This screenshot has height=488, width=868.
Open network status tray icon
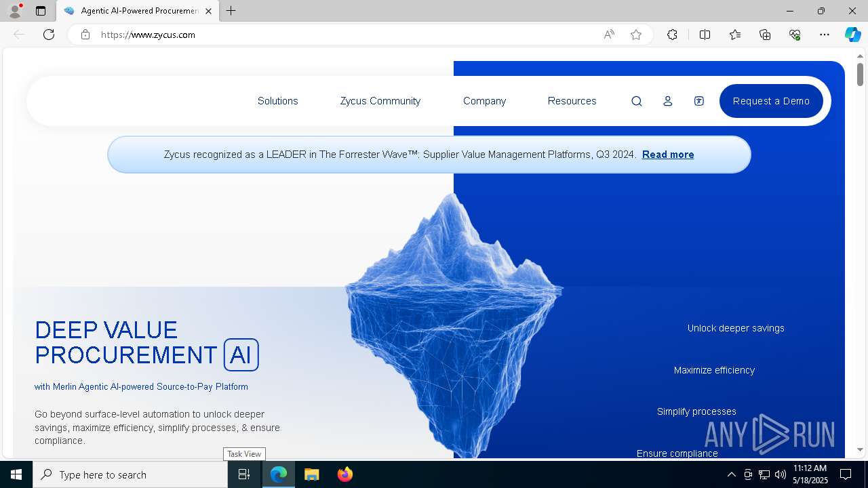[764, 474]
